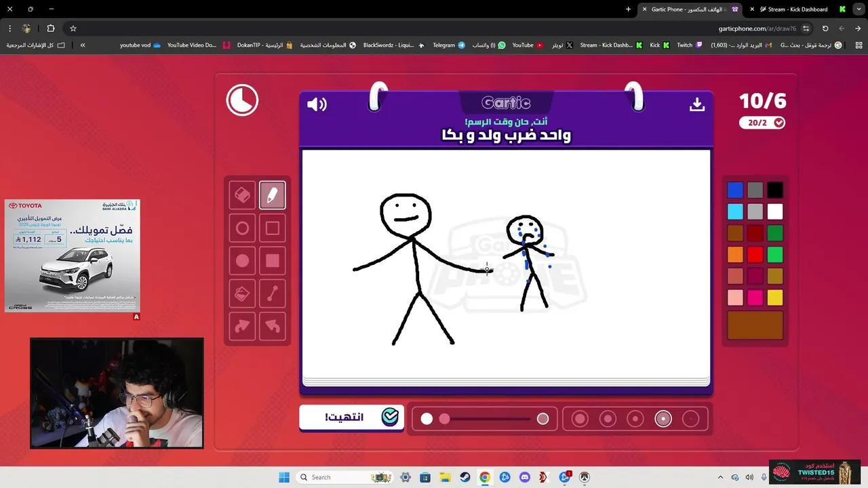
Task: Select the smallest brush size dot
Action: coord(690,419)
